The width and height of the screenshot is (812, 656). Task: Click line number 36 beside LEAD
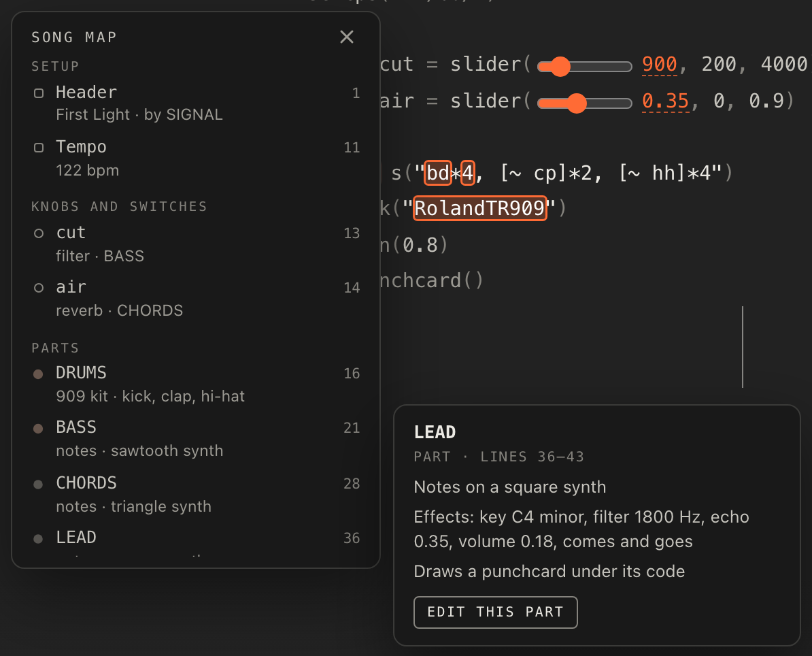pos(352,538)
